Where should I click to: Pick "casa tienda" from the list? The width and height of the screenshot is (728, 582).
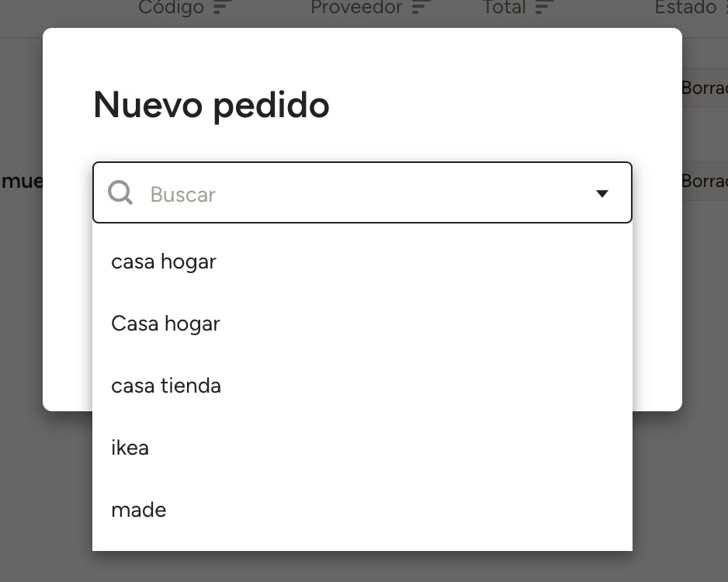pyautogui.click(x=166, y=386)
